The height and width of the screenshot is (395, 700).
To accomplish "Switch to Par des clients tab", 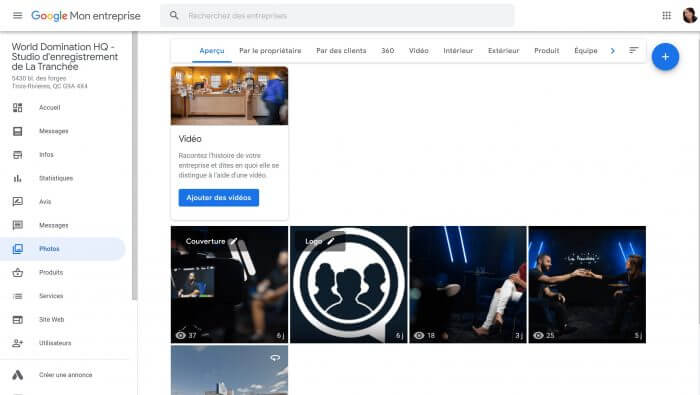I will point(341,51).
